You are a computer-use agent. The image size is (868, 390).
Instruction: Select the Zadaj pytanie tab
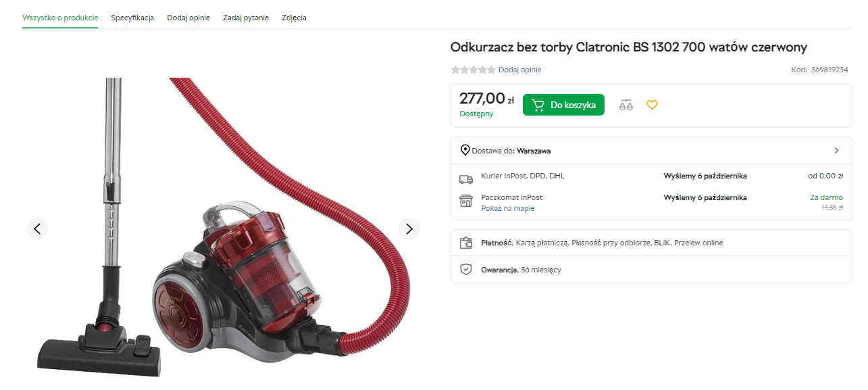coord(246,18)
